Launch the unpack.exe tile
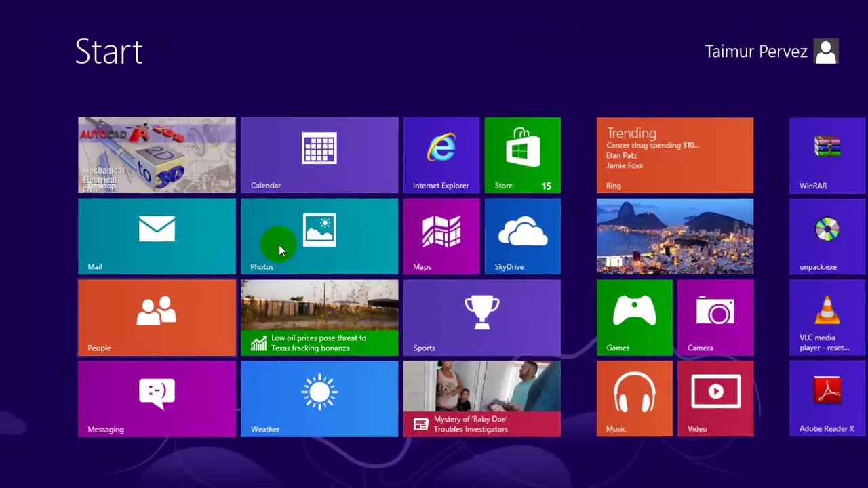This screenshot has width=868, height=488. (x=827, y=237)
